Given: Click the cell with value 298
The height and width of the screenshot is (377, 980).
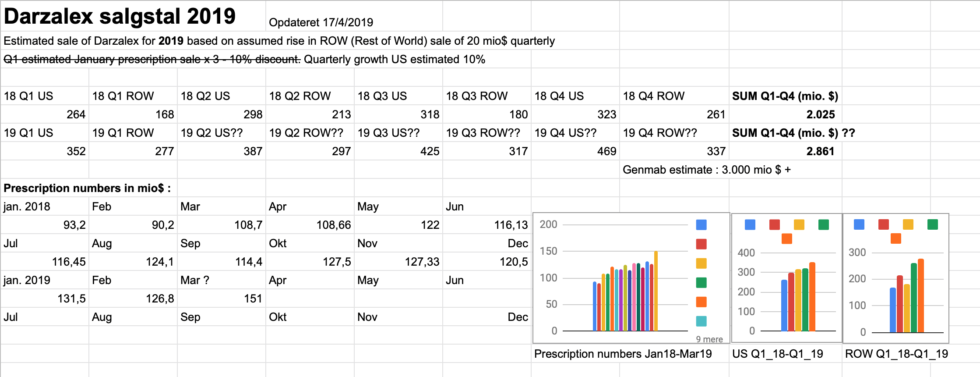Looking at the screenshot, I should [222, 114].
